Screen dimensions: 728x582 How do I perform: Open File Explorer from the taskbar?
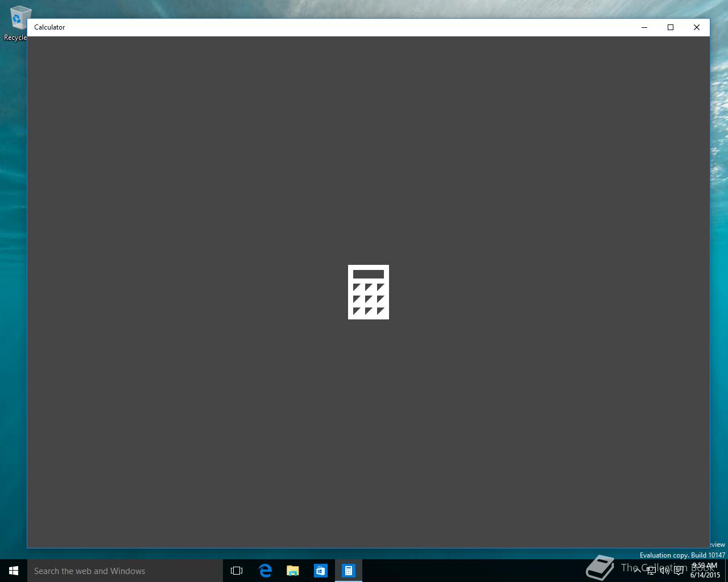pos(293,571)
